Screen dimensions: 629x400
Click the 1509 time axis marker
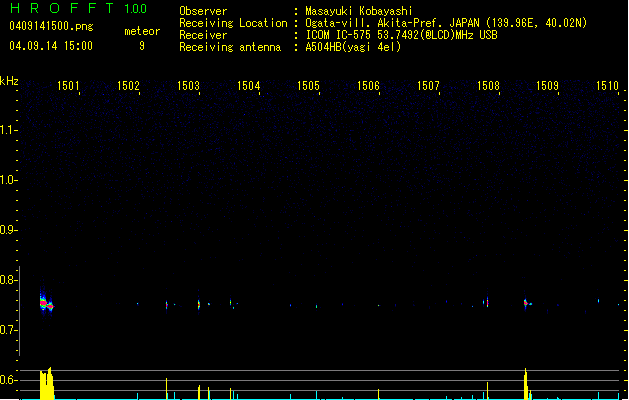pyautogui.click(x=548, y=86)
